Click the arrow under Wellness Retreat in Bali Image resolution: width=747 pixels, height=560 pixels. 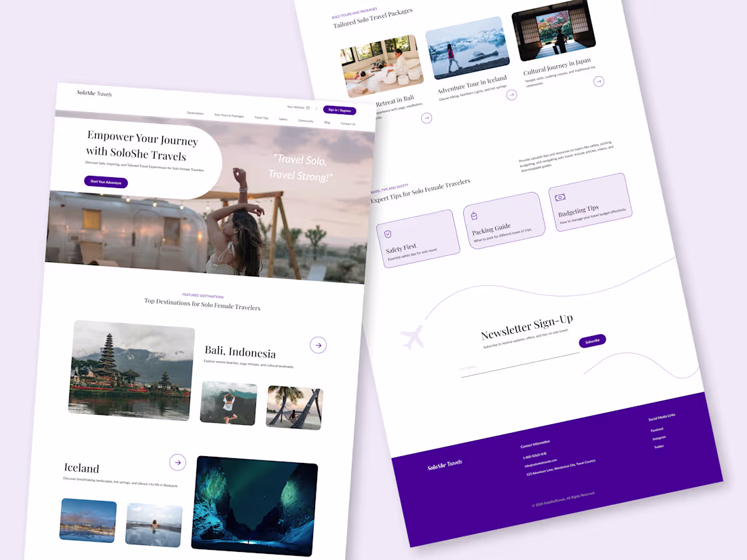pos(426,117)
